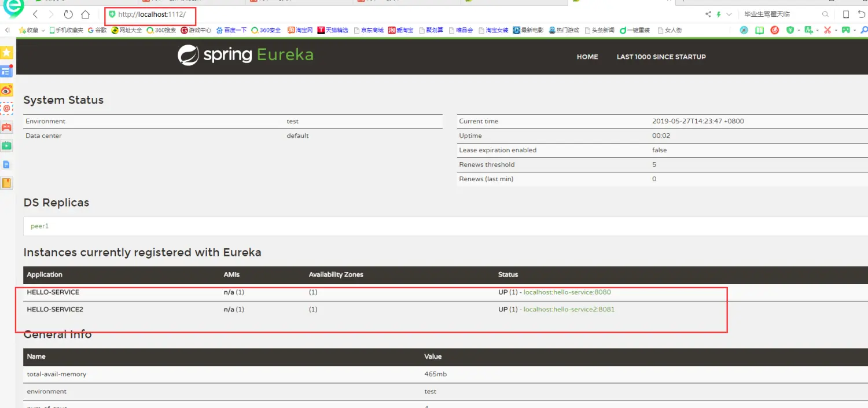This screenshot has width=868, height=408.
Task: Click the green lightning speed-mode icon
Action: pos(719,14)
